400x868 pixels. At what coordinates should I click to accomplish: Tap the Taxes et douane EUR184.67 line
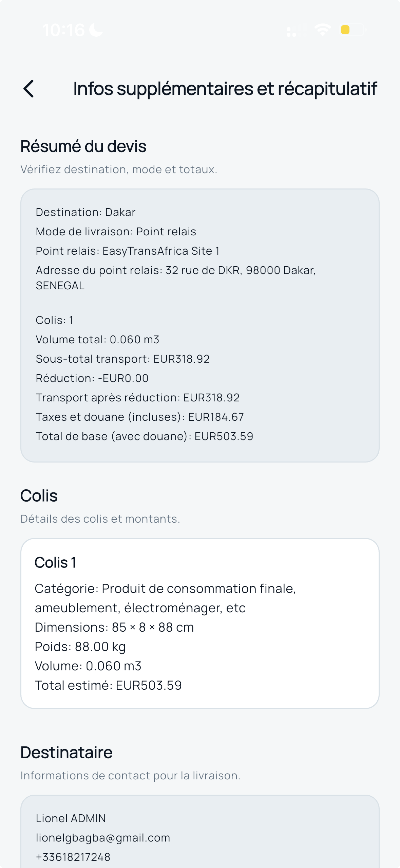click(x=140, y=417)
